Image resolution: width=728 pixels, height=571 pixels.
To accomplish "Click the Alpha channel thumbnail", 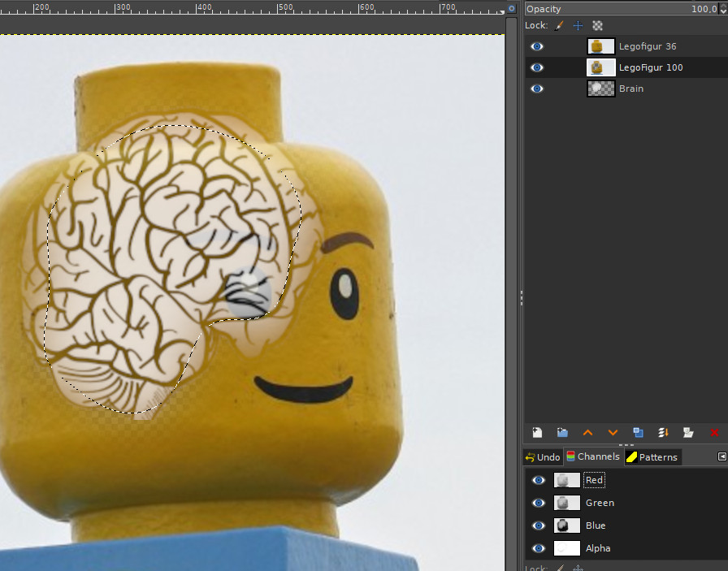I will tap(567, 548).
